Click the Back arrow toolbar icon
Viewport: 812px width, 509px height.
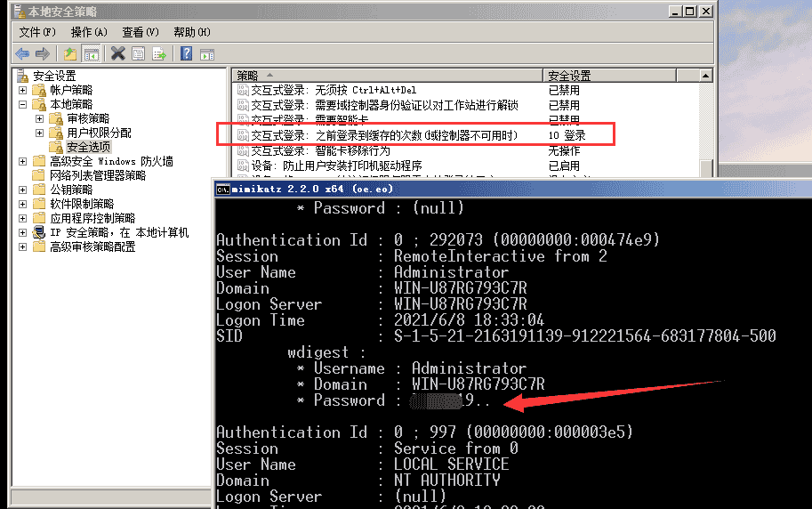[x=22, y=53]
